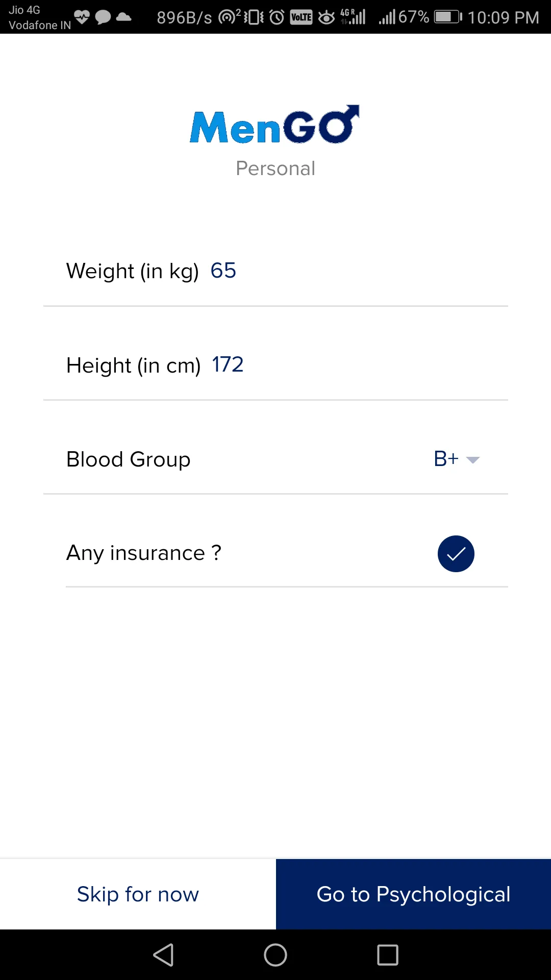Image resolution: width=551 pixels, height=980 pixels.
Task: Tap the Blood Group row label
Action: pyautogui.click(x=129, y=459)
